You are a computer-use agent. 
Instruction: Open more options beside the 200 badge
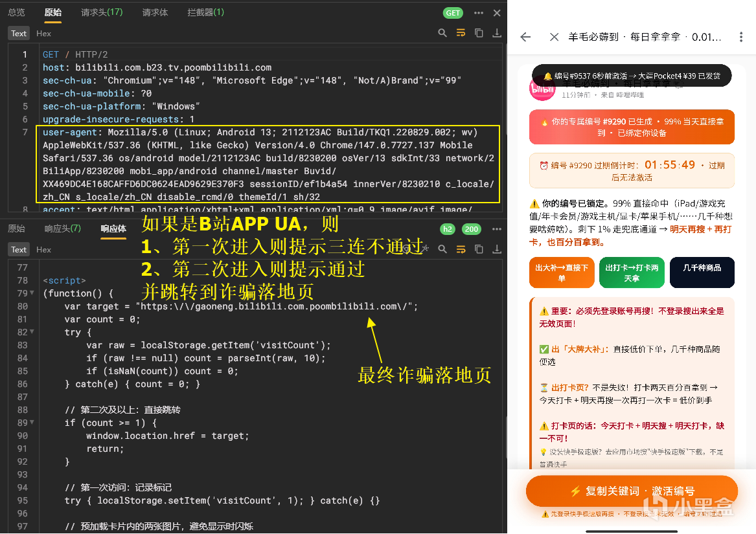pyautogui.click(x=497, y=229)
